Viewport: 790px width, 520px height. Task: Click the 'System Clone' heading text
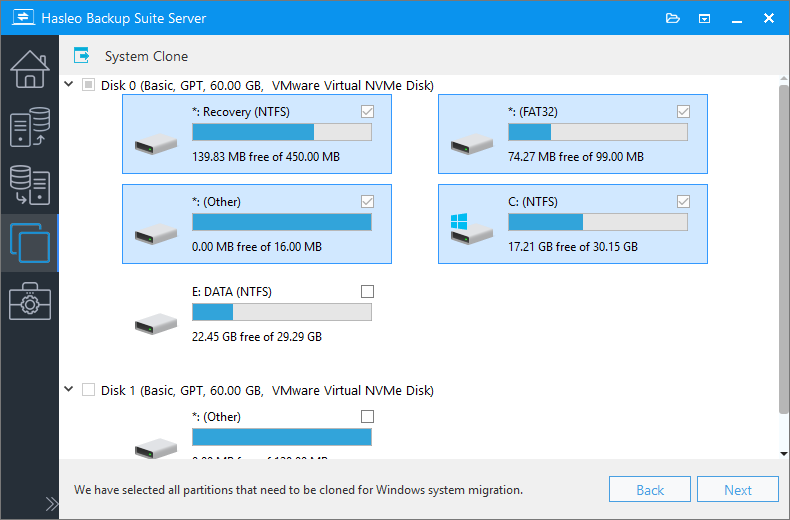(x=146, y=56)
